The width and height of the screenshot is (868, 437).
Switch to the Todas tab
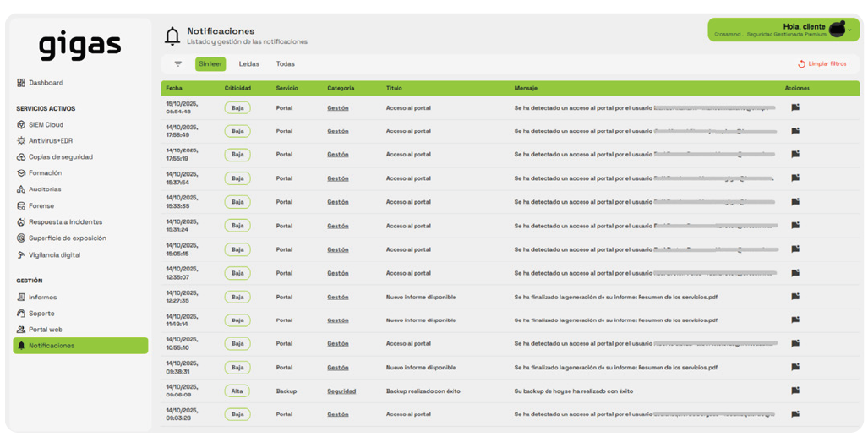[286, 64]
